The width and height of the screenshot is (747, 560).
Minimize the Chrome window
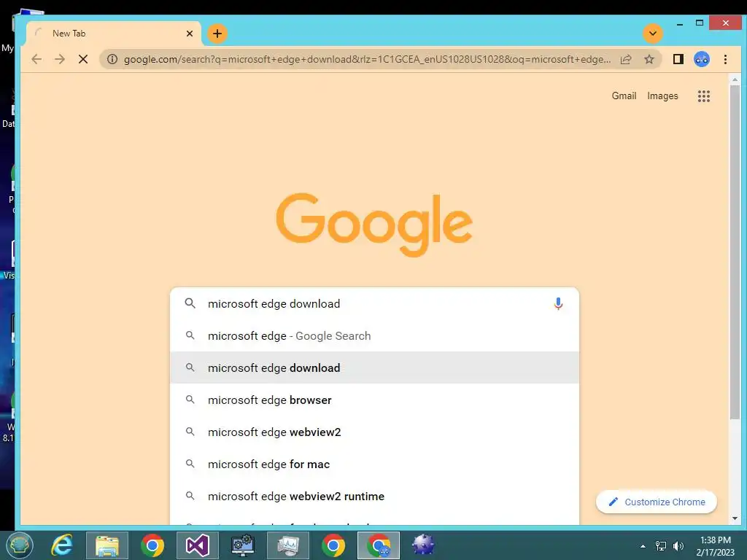(680, 23)
